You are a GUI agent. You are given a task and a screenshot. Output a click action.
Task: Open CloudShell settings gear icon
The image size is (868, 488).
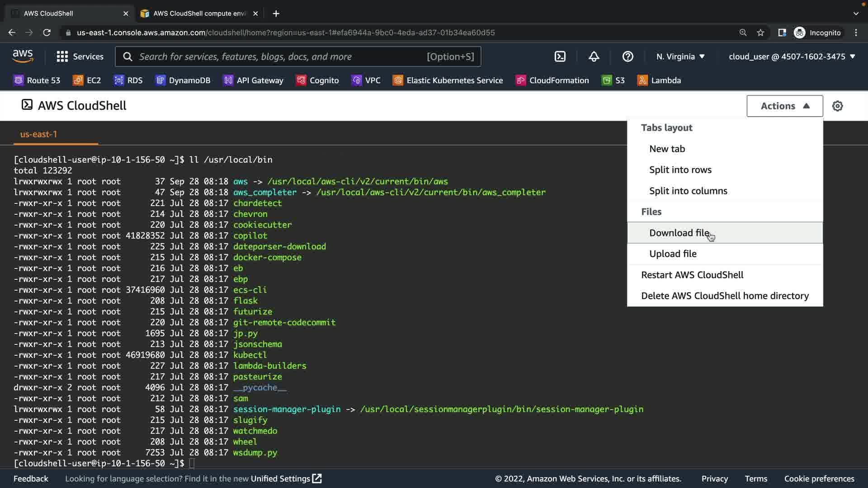[x=837, y=106]
